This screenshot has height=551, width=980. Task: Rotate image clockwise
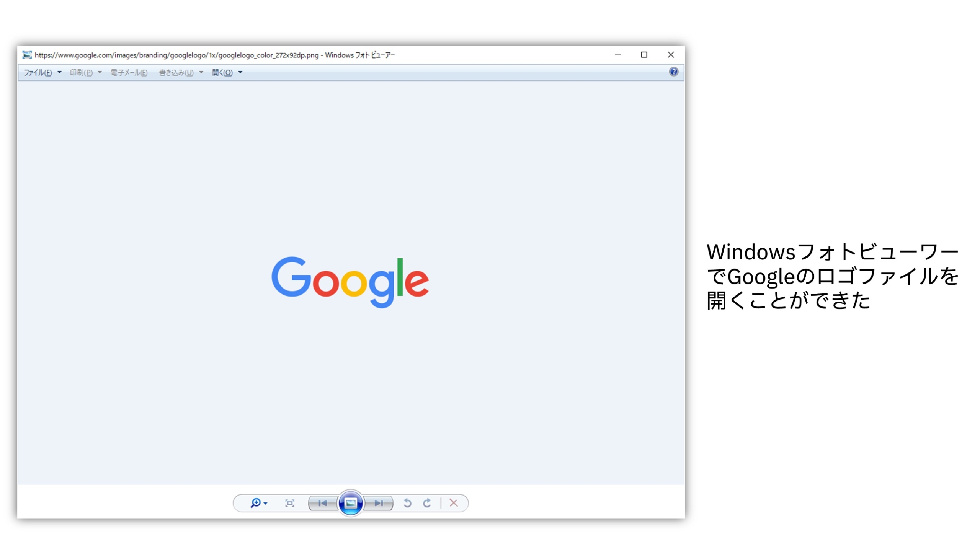pos(427,503)
